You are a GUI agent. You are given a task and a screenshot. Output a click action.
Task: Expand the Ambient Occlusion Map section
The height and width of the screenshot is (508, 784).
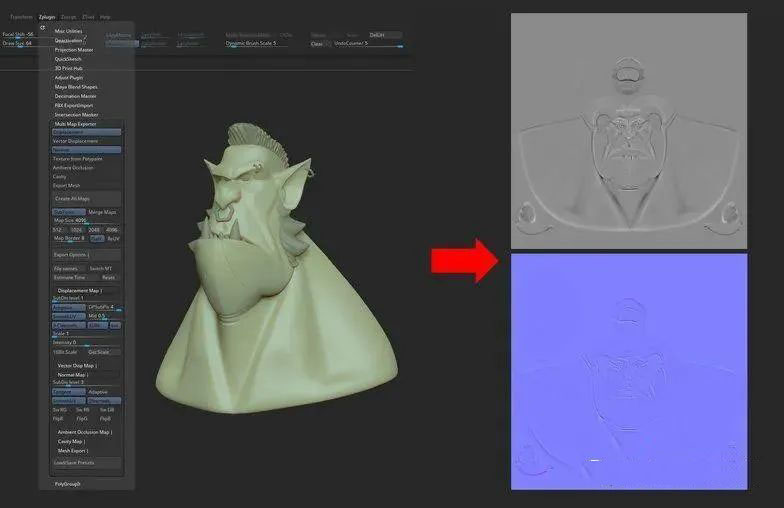pos(85,432)
